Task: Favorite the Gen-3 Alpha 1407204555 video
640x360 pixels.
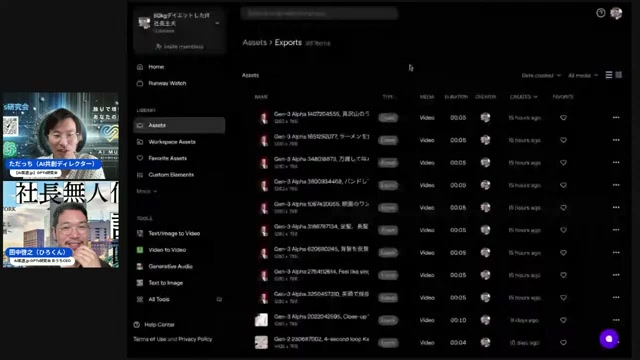Action: point(563,118)
